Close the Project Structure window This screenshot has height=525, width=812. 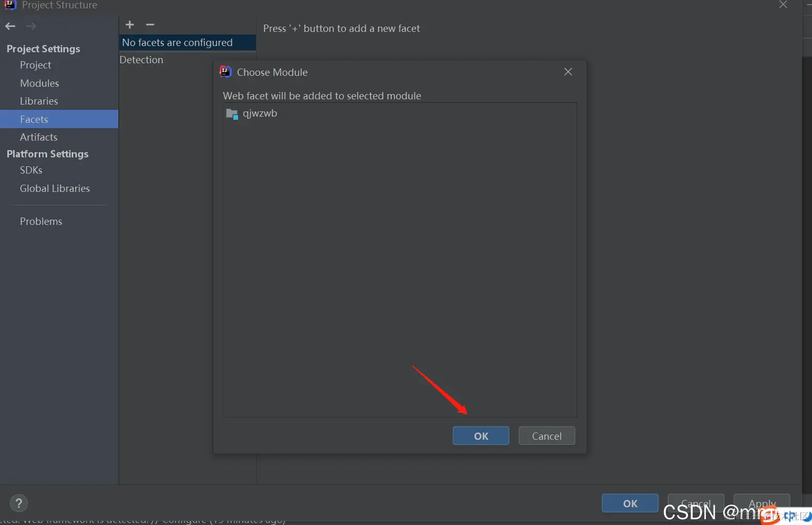(783, 5)
